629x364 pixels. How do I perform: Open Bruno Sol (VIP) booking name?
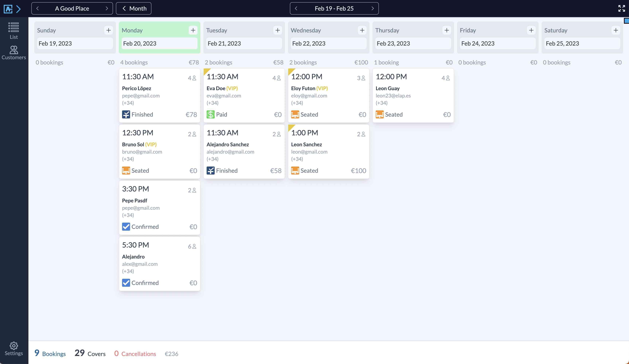139,144
